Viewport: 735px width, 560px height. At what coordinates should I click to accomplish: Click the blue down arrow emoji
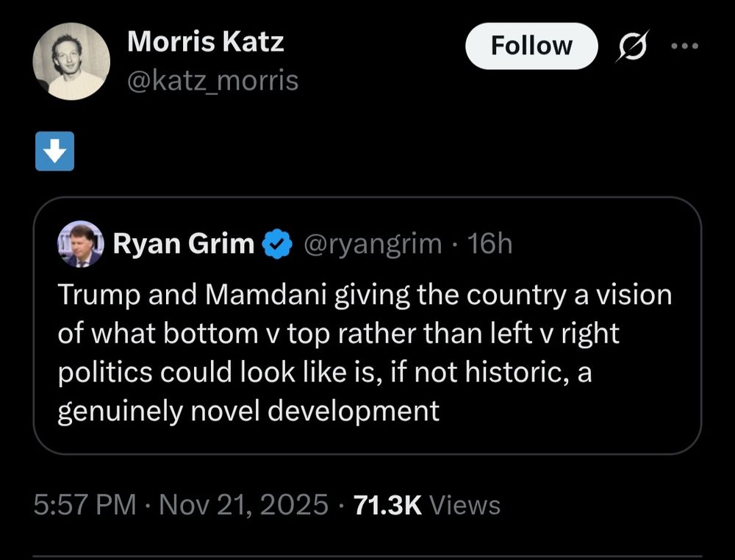pyautogui.click(x=54, y=151)
